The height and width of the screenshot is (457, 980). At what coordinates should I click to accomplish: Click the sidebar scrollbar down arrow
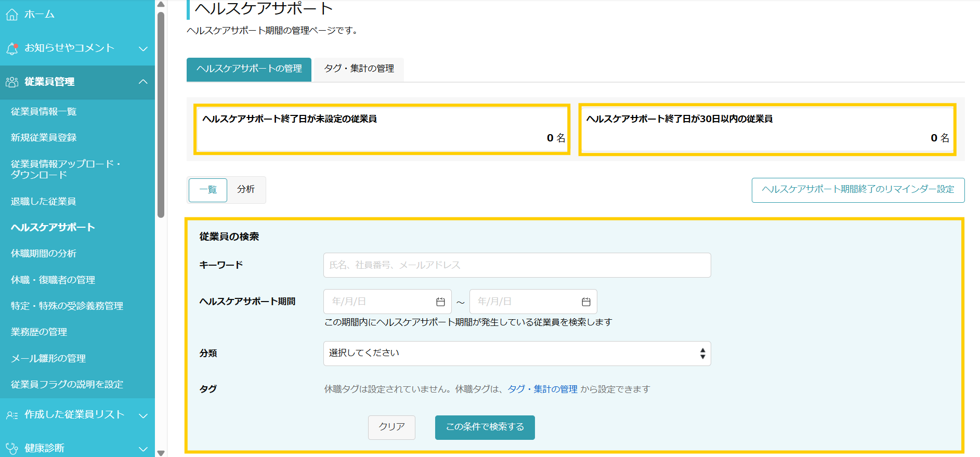tap(161, 453)
